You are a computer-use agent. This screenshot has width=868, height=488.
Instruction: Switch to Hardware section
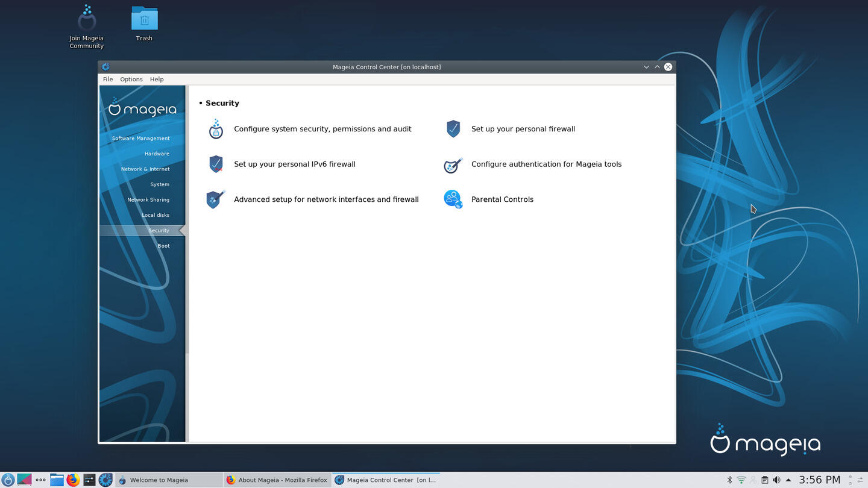point(157,154)
